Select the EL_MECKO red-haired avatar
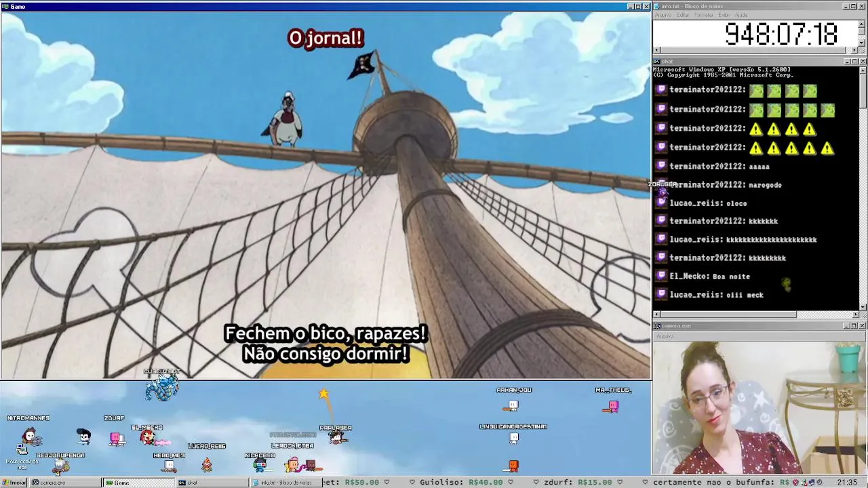Image resolution: width=868 pixels, height=488 pixels. pos(147,438)
